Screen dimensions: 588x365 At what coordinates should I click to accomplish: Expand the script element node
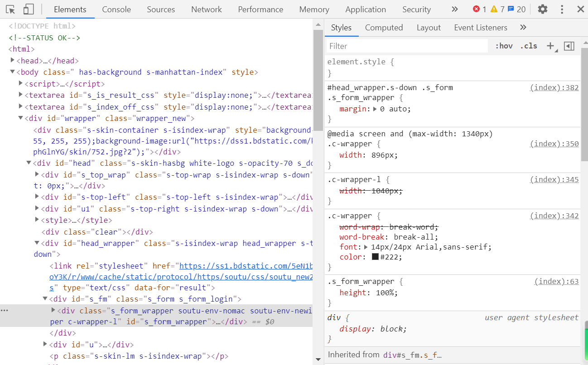click(21, 83)
